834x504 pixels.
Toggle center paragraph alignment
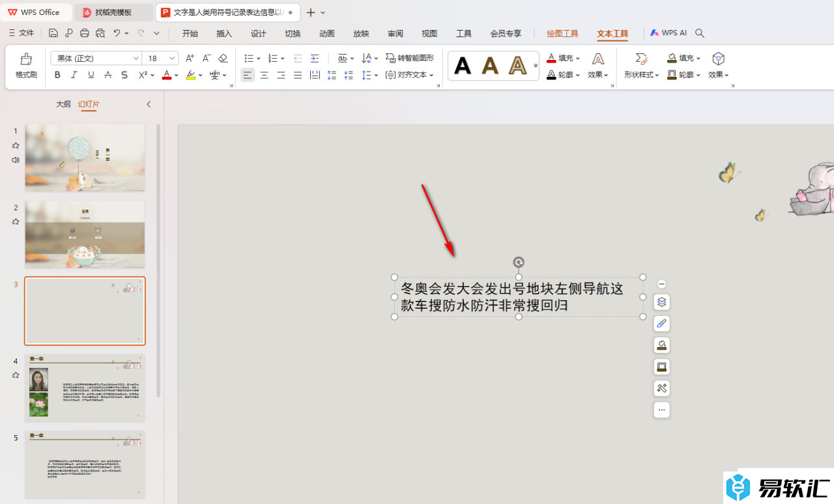coord(265,76)
